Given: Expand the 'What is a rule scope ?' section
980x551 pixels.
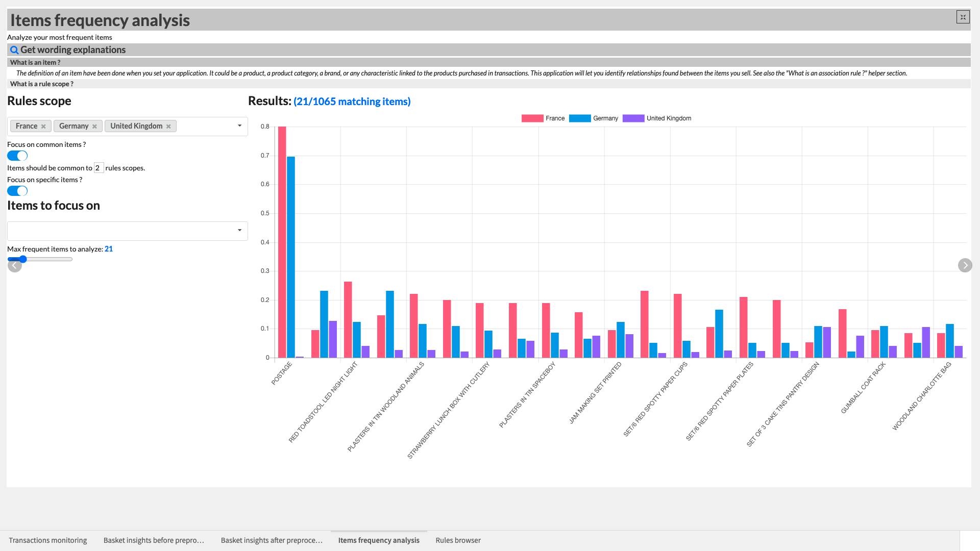Looking at the screenshot, I should point(42,84).
